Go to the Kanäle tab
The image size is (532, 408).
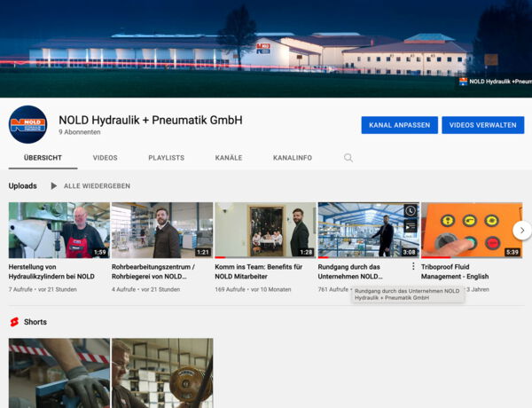click(x=229, y=158)
